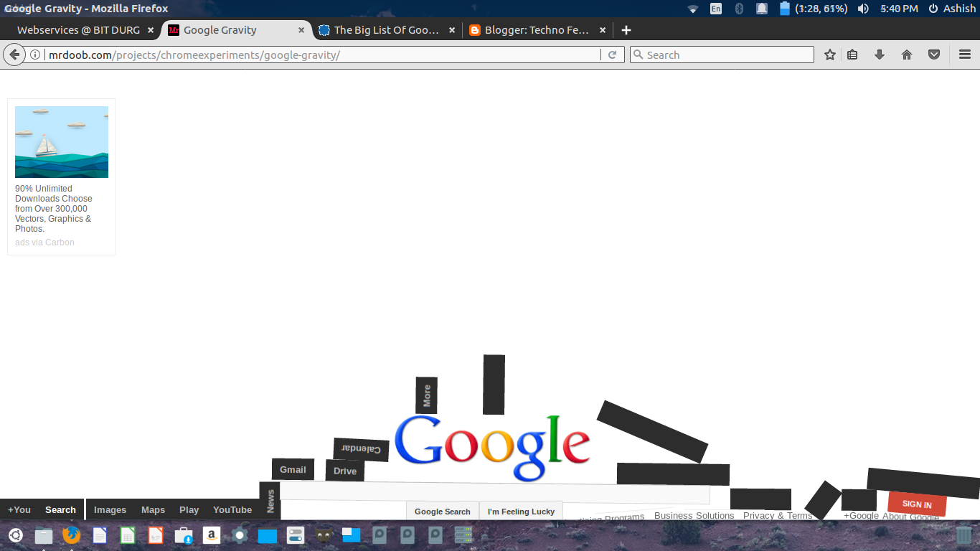Click the I'm Feeling Lucky button
The image size is (980, 551).
521,511
